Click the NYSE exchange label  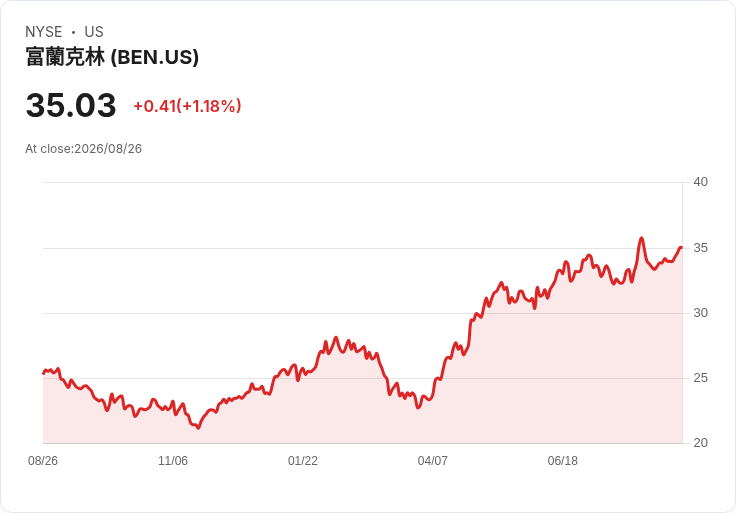click(x=44, y=32)
